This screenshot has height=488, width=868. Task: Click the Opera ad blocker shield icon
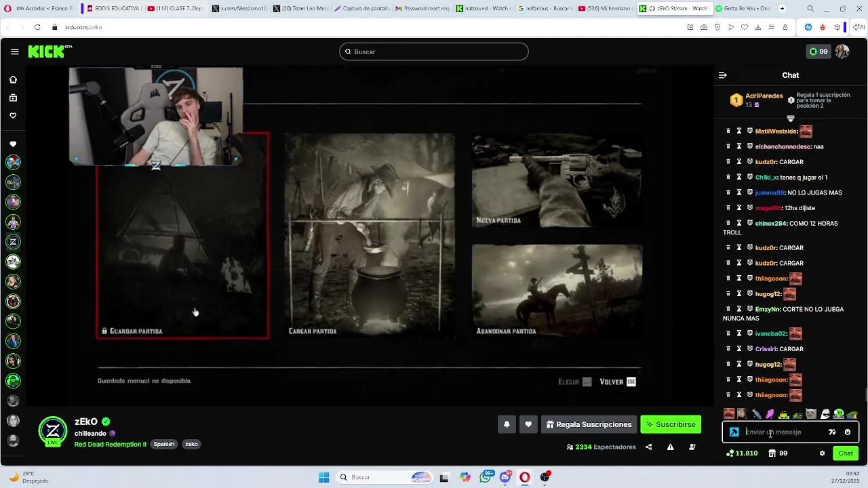(717, 27)
